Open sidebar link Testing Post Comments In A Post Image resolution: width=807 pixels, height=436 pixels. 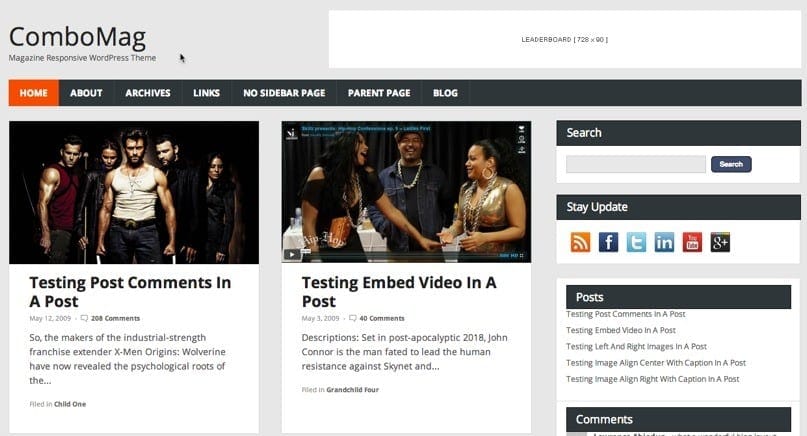(626, 314)
